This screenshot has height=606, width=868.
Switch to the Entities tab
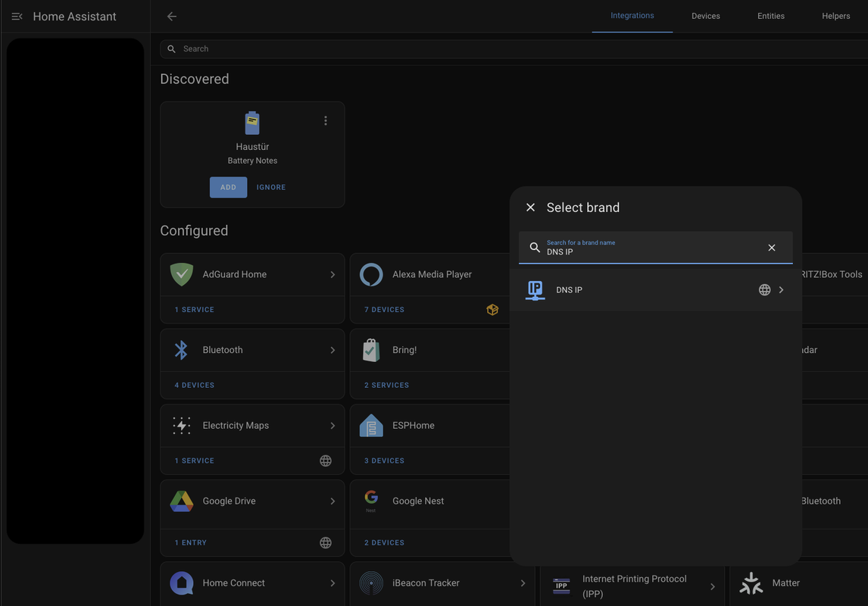(x=770, y=16)
